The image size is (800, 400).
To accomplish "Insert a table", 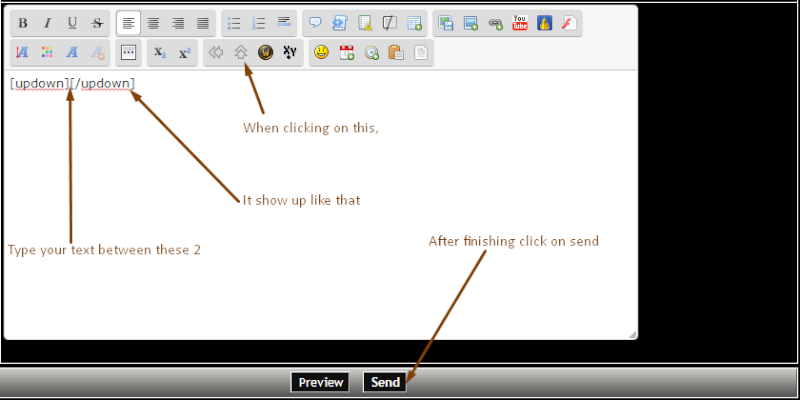I will tap(414, 23).
